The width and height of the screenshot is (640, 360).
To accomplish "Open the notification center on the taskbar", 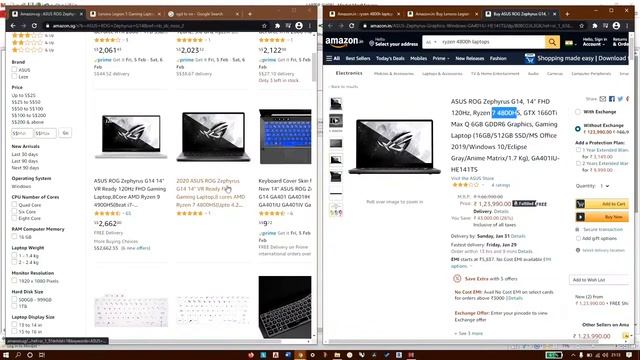I will (x=629, y=355).
